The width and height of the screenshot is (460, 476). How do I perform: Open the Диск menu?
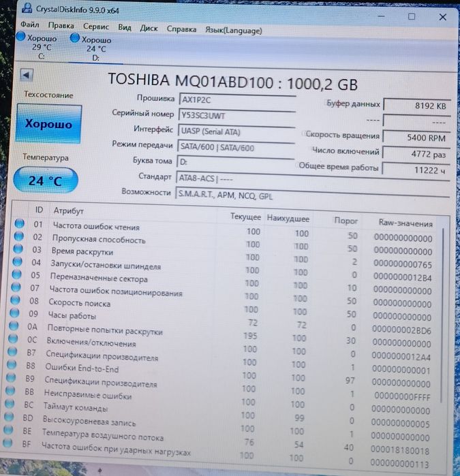[149, 28]
